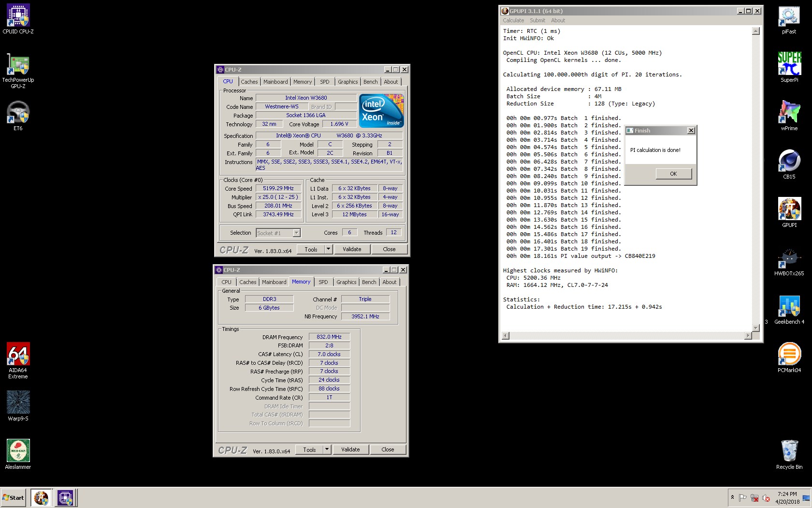Open the Start menu

pos(14,497)
